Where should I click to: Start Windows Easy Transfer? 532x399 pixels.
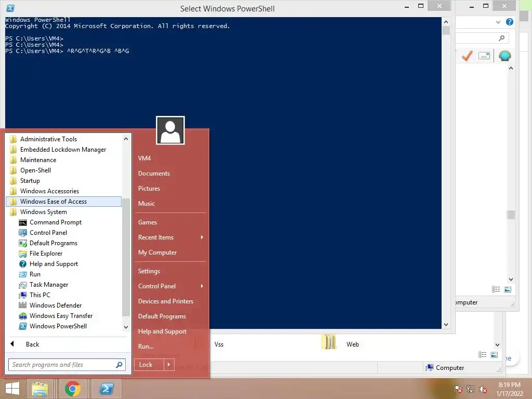click(61, 316)
